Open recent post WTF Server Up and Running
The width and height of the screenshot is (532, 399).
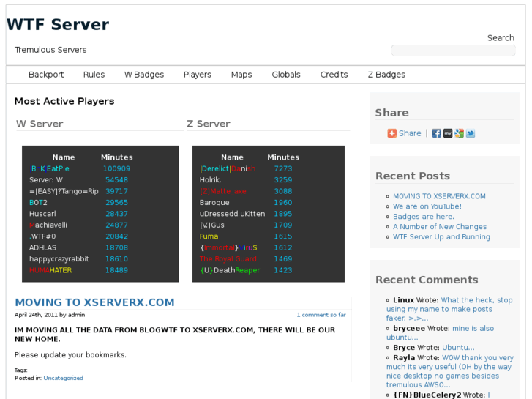441,237
